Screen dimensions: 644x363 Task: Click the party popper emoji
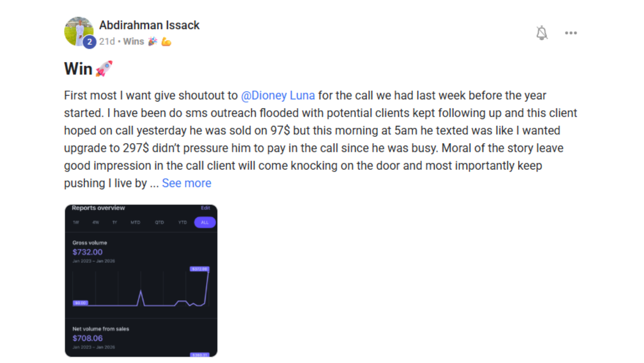point(153,41)
